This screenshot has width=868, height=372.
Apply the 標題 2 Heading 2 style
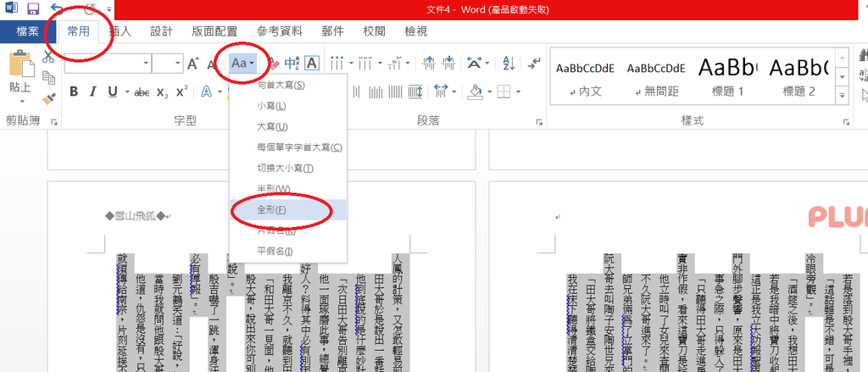[798, 76]
